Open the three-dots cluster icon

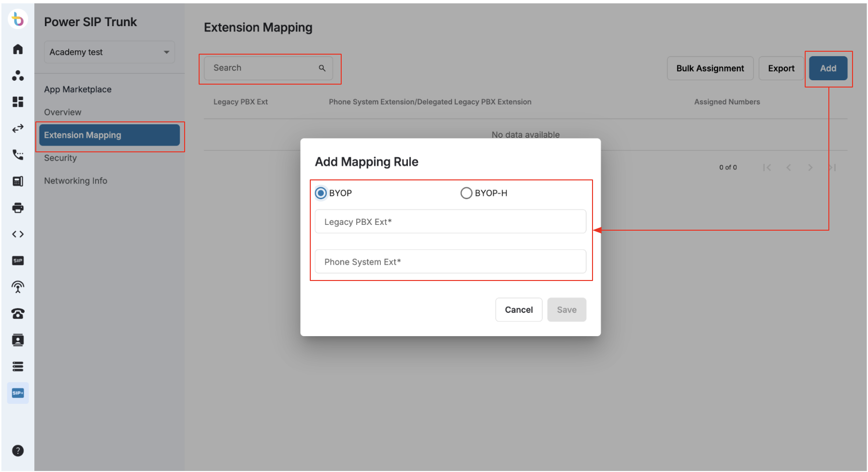click(x=18, y=75)
